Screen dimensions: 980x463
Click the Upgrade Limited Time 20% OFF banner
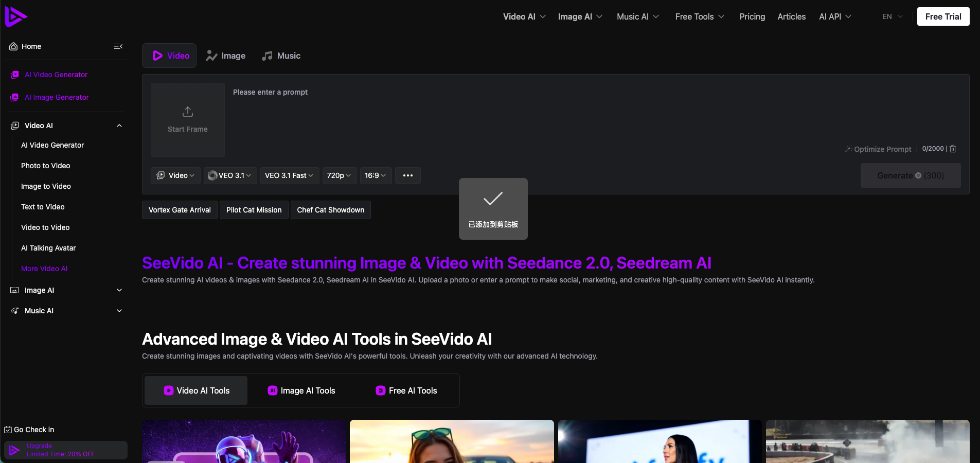66,450
